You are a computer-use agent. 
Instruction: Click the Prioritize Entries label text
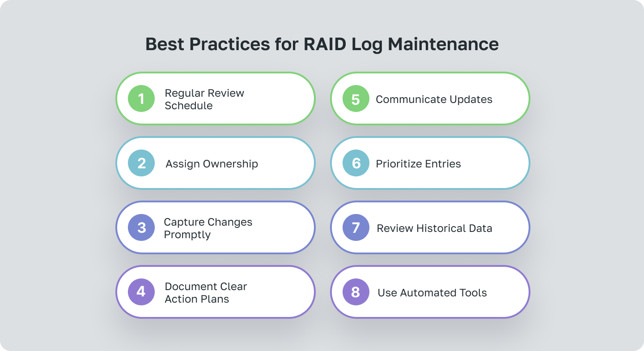point(418,163)
